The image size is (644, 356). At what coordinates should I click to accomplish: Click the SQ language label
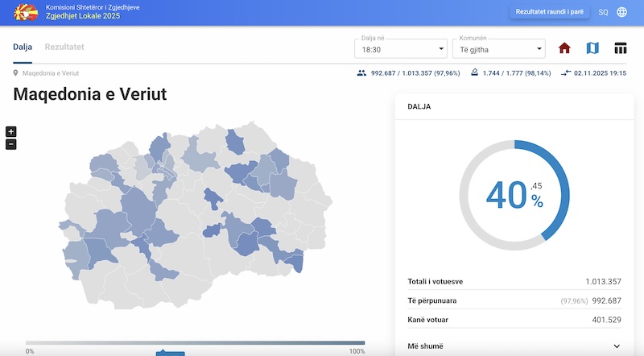603,12
